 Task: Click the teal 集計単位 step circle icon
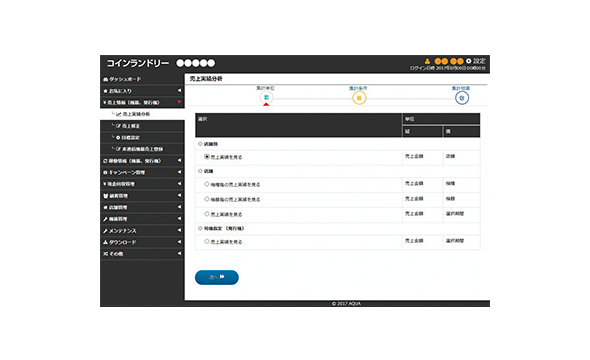click(x=266, y=97)
